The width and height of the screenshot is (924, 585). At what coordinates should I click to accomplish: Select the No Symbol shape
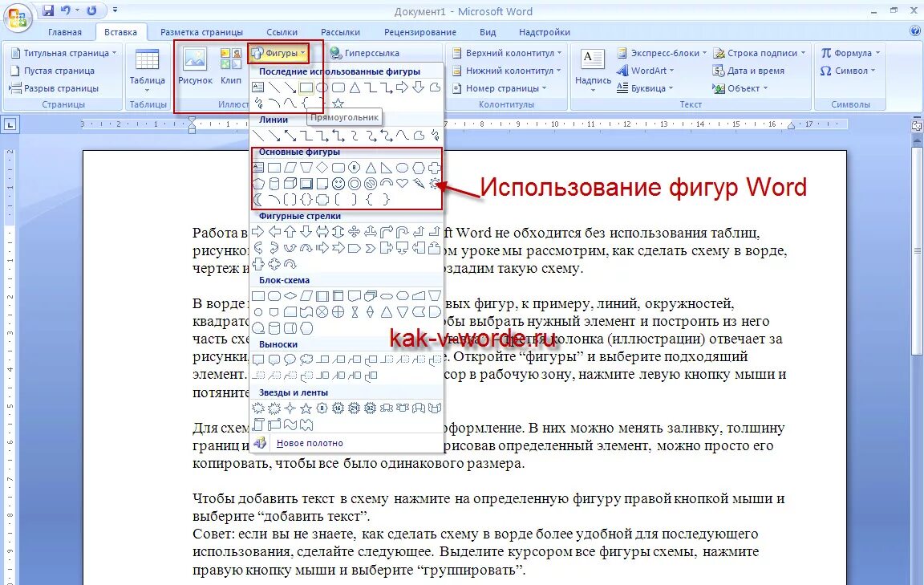coord(370,184)
